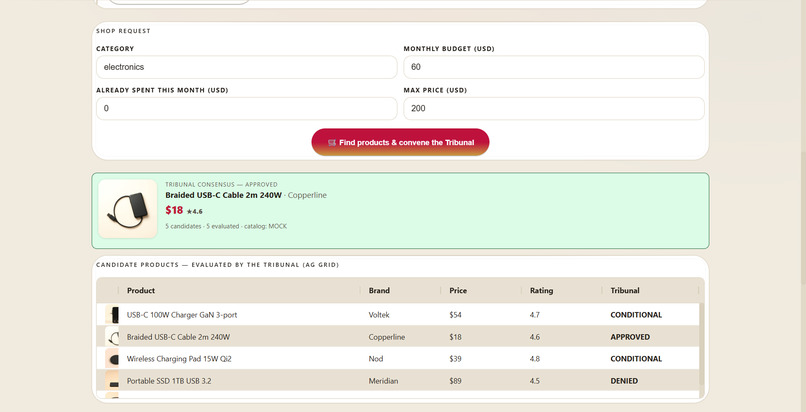The image size is (806, 412).
Task: Sort the grid by the Rating column header
Action: pos(541,290)
